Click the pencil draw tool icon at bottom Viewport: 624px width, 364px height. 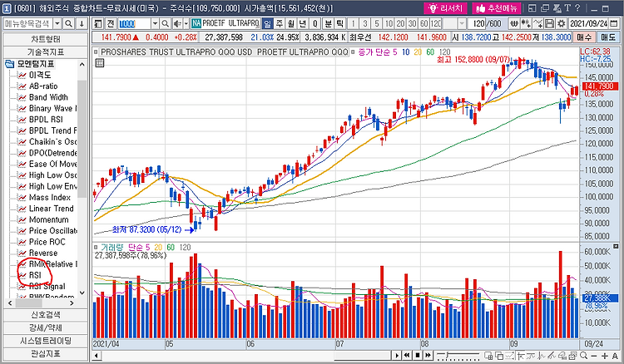[552, 355]
